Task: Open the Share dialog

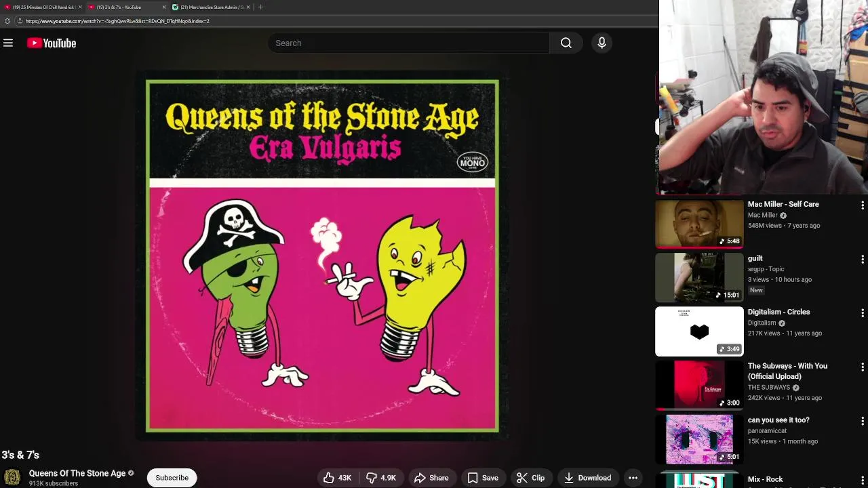Action: (x=431, y=478)
